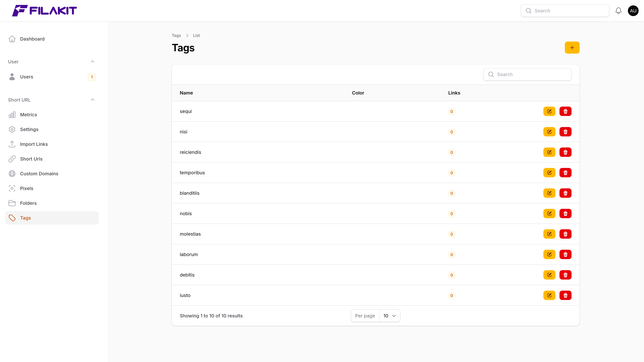The width and height of the screenshot is (644, 362).
Task: Edit the sequi tag
Action: 549,111
